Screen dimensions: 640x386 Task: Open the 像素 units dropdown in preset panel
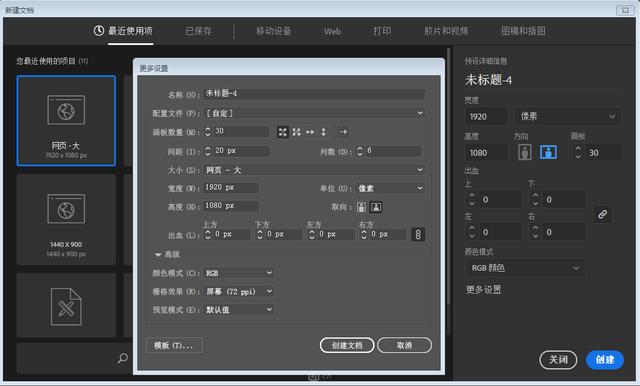[x=568, y=116]
